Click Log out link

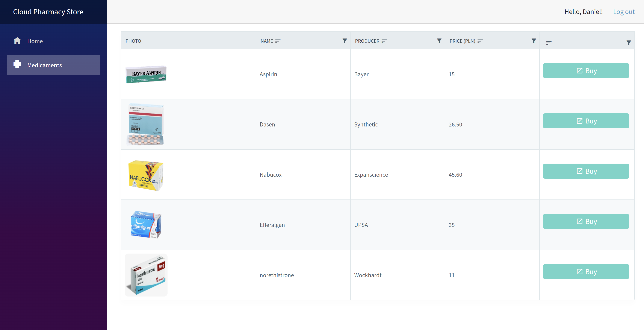624,11
